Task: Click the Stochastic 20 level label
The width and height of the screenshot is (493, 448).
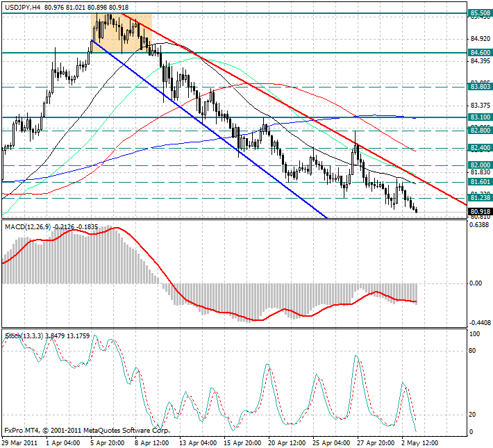Action: (472, 415)
